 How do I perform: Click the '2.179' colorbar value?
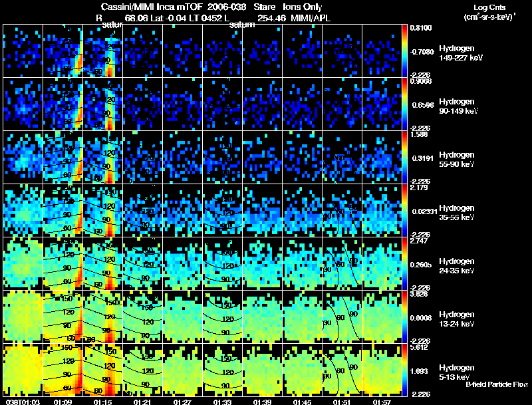[419, 188]
